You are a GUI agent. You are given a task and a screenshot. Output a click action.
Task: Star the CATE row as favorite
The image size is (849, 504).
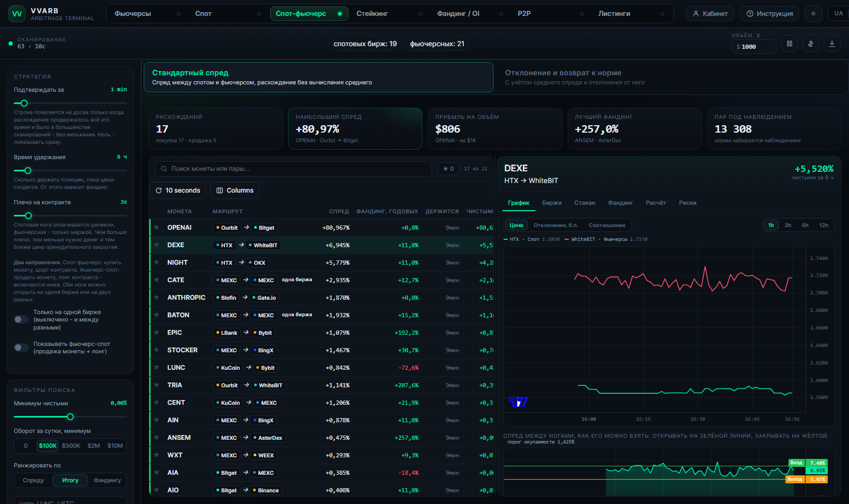click(x=157, y=280)
